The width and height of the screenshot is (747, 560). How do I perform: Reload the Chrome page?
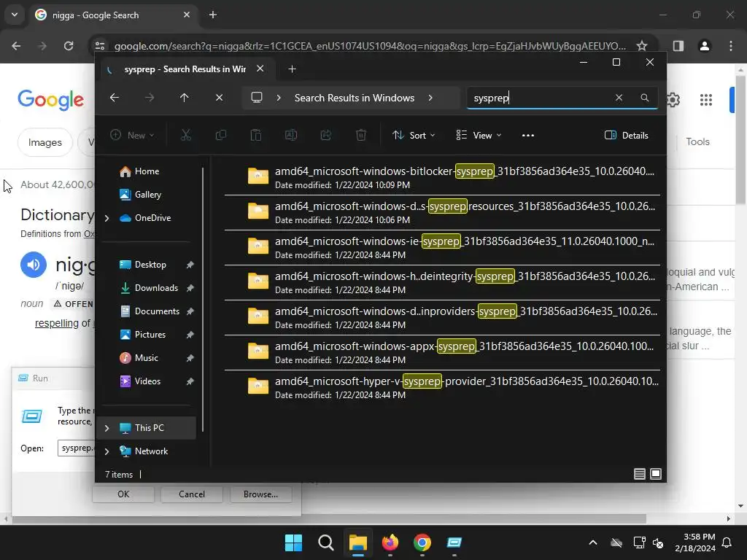point(69,46)
